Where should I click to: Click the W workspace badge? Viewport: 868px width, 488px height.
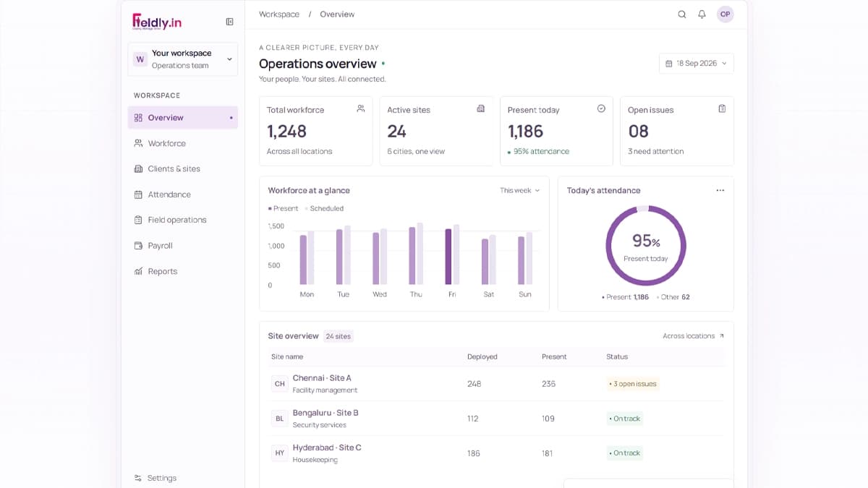tap(140, 59)
